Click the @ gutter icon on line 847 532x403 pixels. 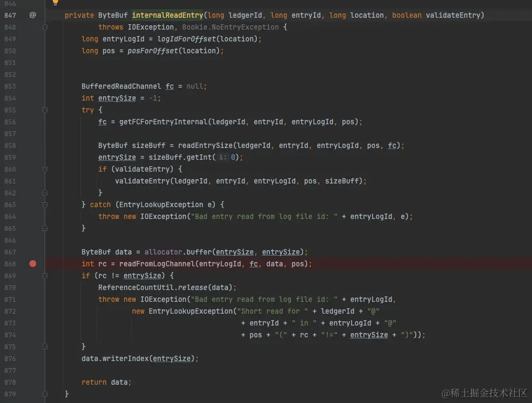(32, 15)
